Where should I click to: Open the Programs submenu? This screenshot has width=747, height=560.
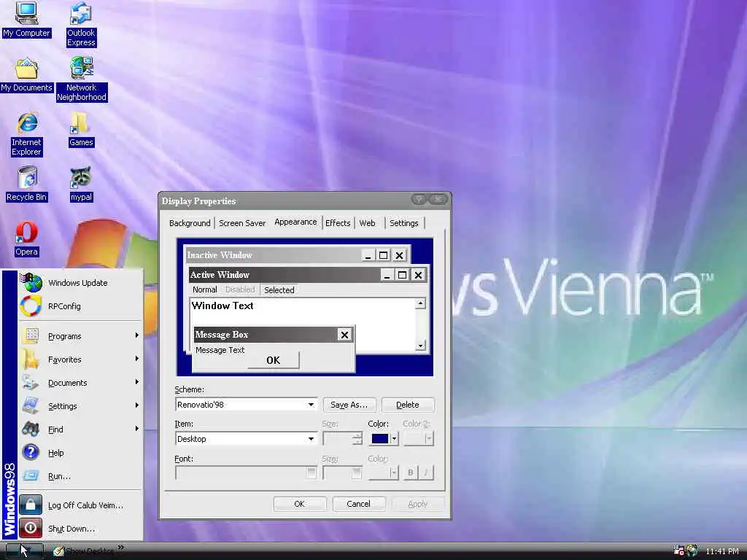coord(80,336)
